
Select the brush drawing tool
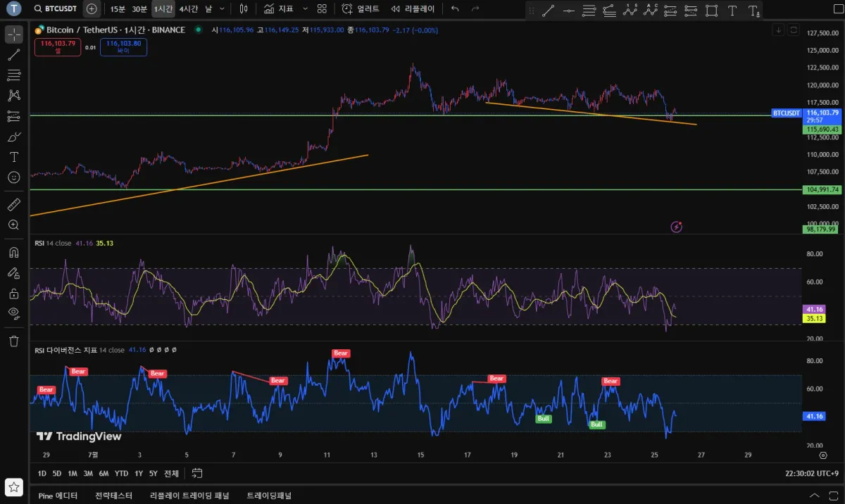[x=13, y=137]
